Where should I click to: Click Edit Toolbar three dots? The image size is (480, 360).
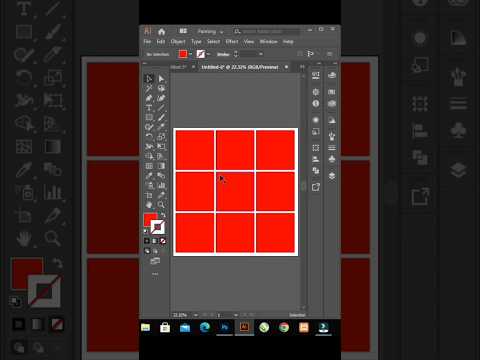155,274
